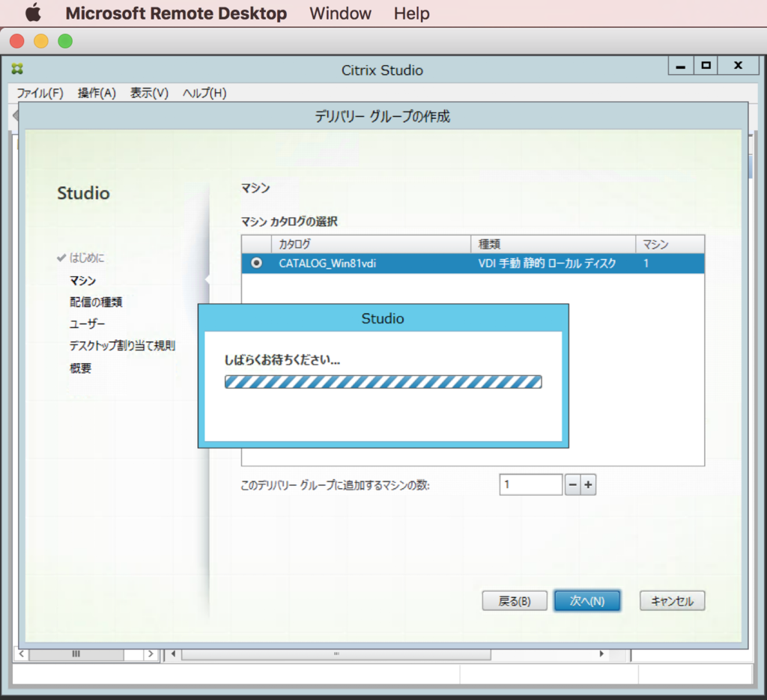Open the Window menu in the macOS menu bar
The height and width of the screenshot is (700, 767).
[340, 13]
